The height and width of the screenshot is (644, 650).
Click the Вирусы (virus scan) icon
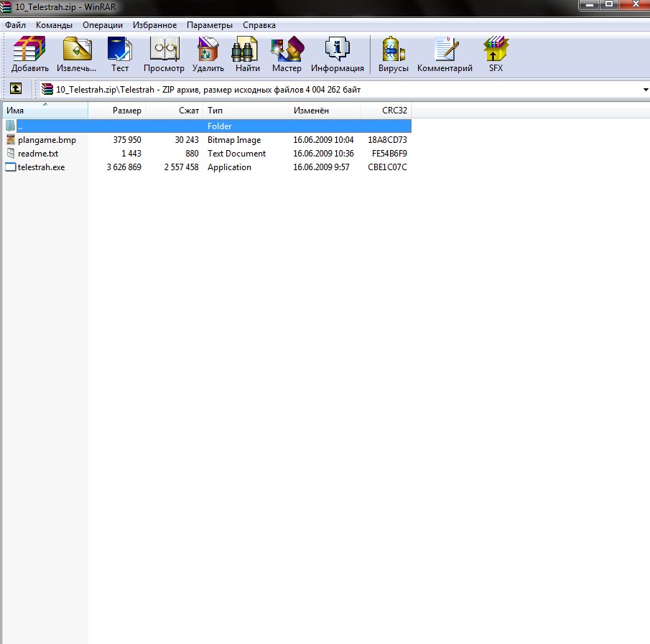(x=394, y=49)
